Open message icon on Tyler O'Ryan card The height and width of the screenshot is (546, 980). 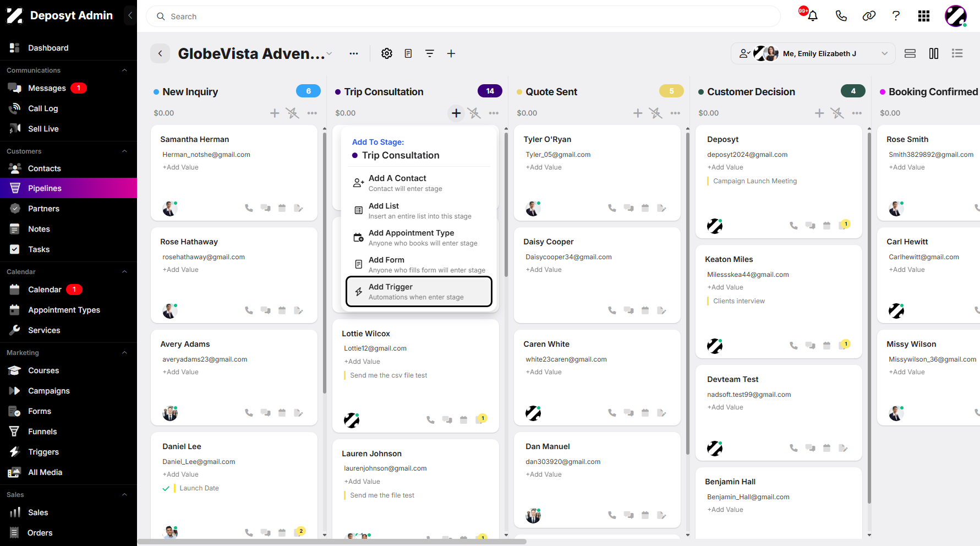click(x=628, y=208)
